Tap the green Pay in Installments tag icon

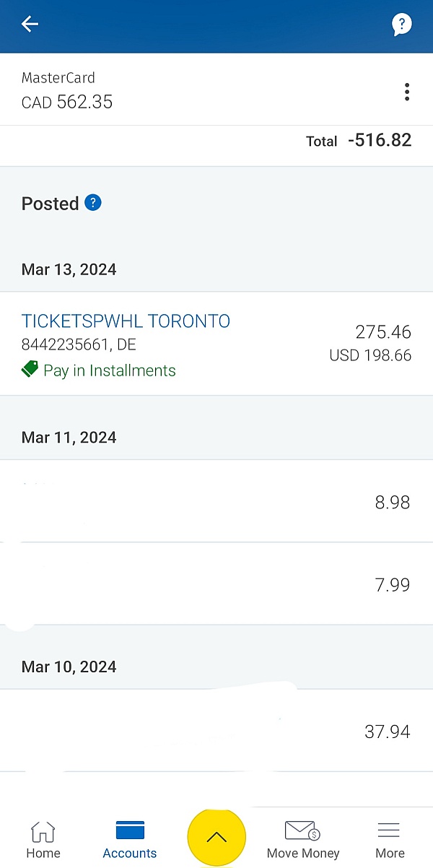pyautogui.click(x=29, y=369)
